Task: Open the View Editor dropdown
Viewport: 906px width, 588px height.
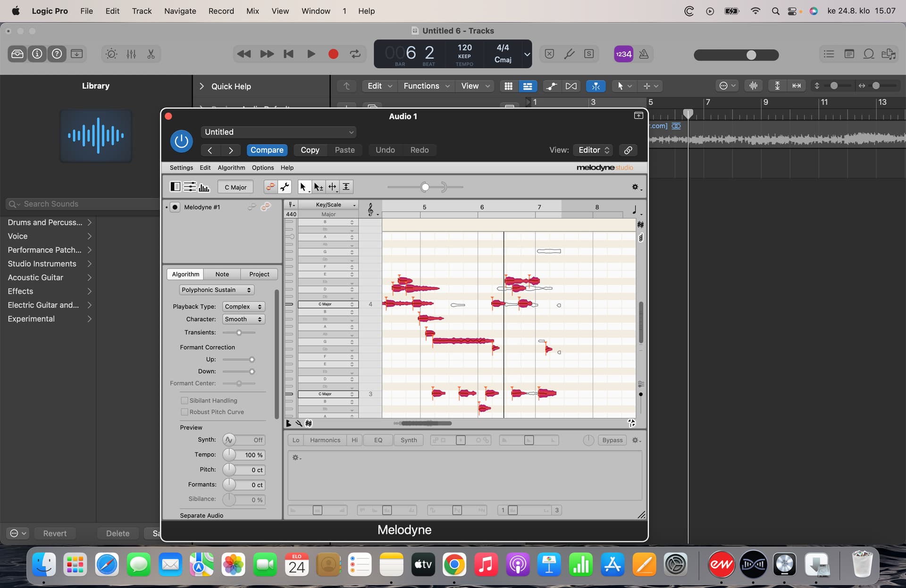Action: [x=593, y=150]
